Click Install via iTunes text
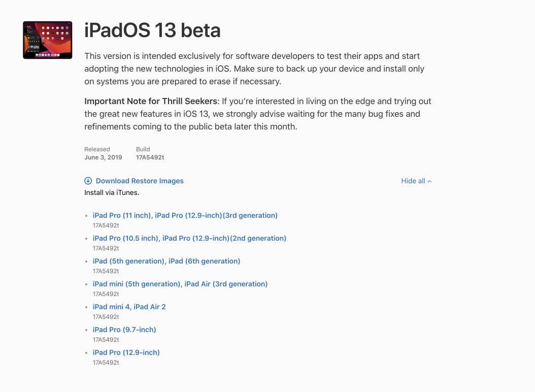 (112, 192)
